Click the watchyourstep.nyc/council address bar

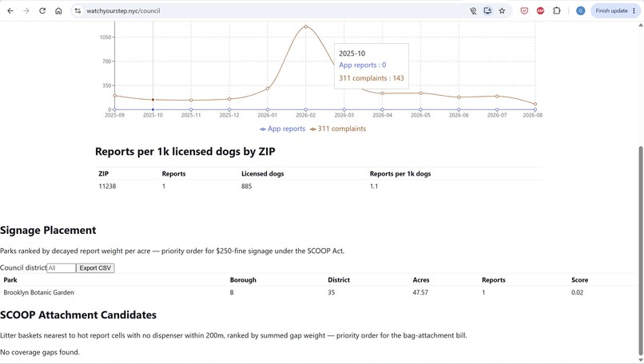coord(271,11)
